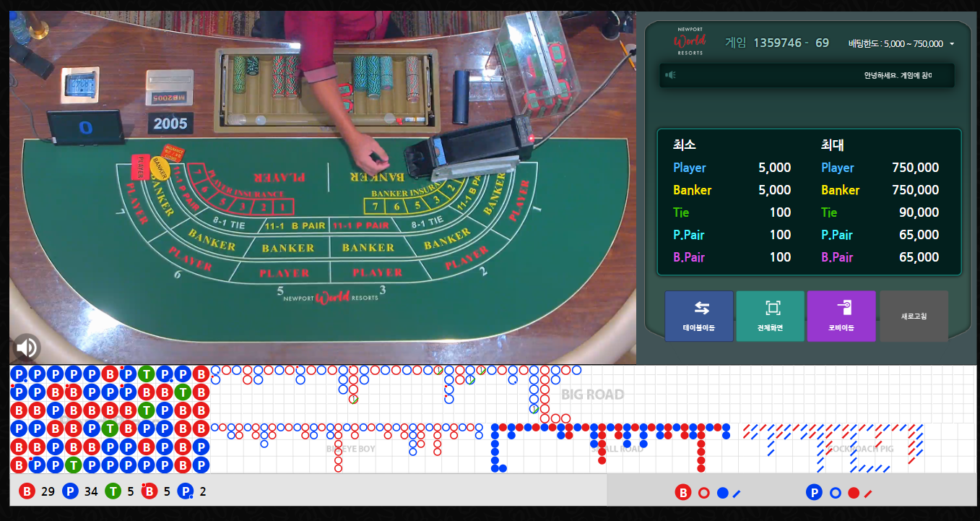Screen dimensions: 980x521
Task: Open the 배팅한도 5,000 ~ 750,000 selector
Action: [x=901, y=43]
